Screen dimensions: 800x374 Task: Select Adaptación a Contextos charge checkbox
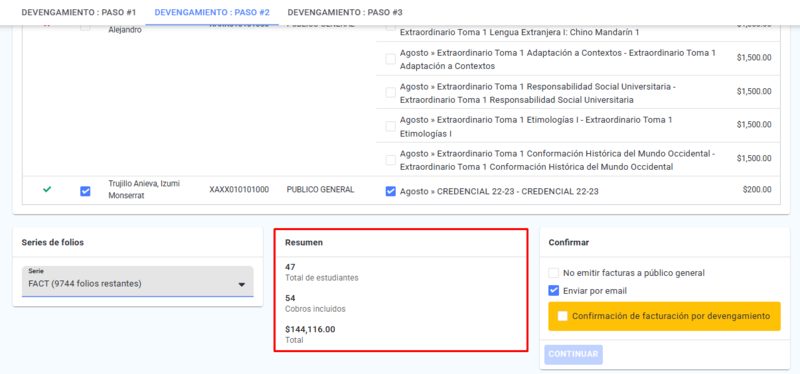point(390,59)
